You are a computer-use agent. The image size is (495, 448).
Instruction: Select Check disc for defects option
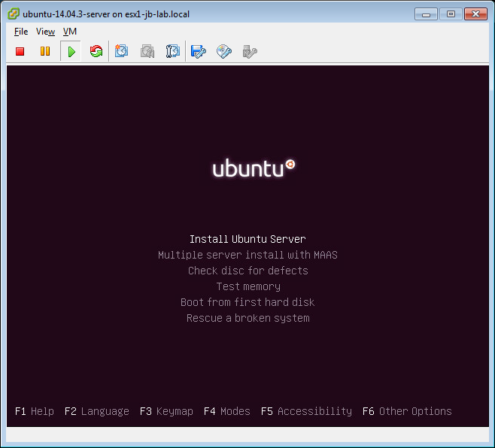247,271
